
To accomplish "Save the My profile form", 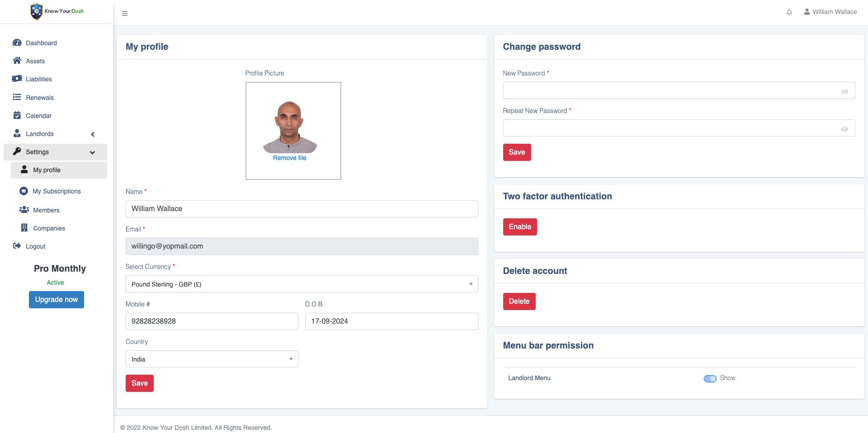I will click(140, 383).
